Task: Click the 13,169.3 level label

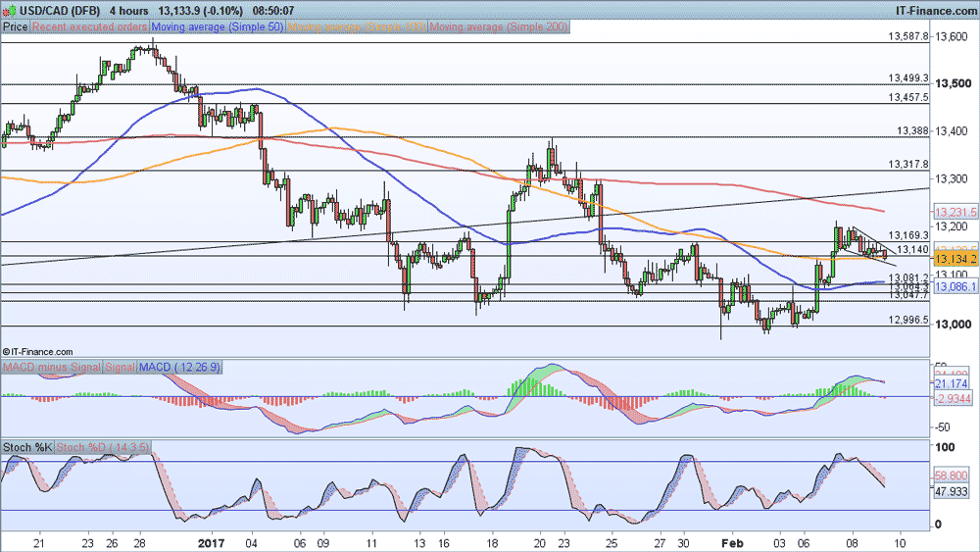Action: (x=908, y=235)
